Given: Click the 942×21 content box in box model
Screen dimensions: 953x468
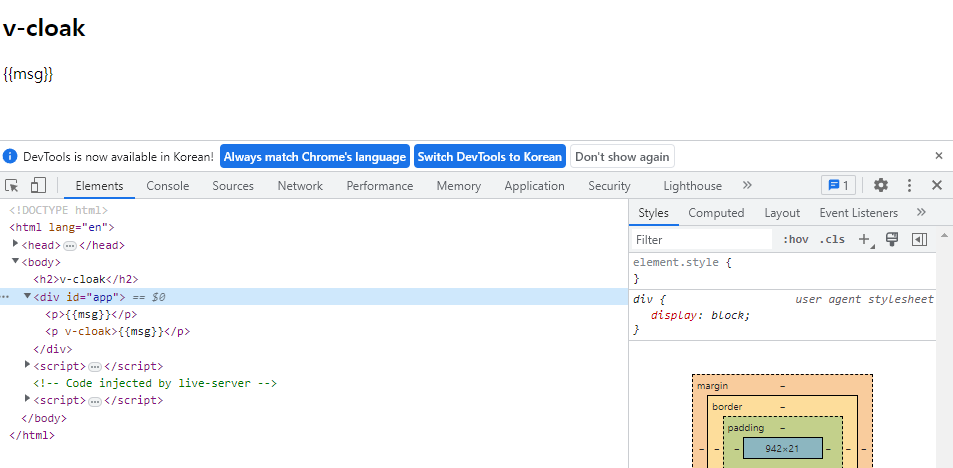Looking at the screenshot, I should [782, 449].
